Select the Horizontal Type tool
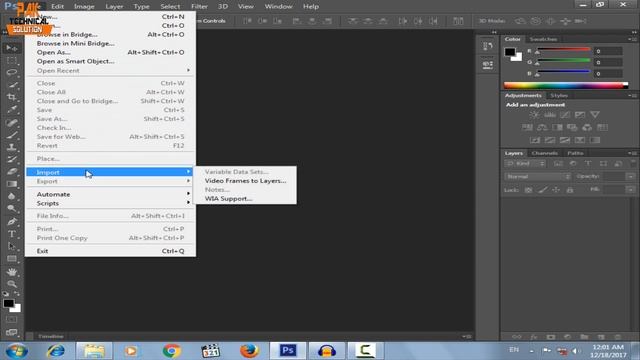This screenshot has height=360, width=640. tap(11, 234)
